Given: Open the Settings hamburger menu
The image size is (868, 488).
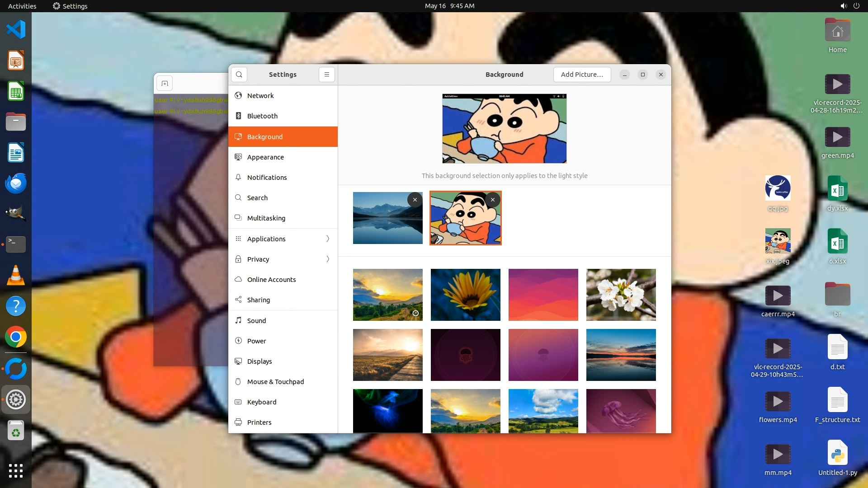Looking at the screenshot, I should coord(326,75).
